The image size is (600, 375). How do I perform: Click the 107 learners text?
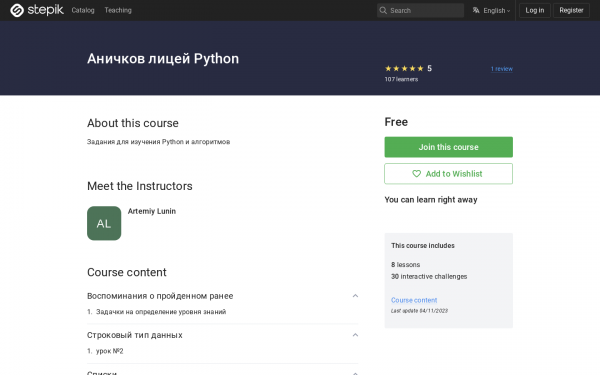(x=401, y=79)
